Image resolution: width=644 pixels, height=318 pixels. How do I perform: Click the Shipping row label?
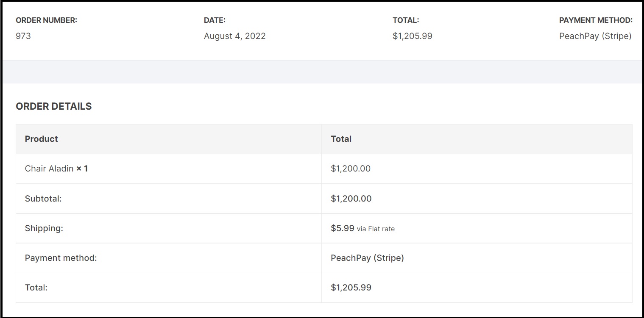pyautogui.click(x=44, y=228)
